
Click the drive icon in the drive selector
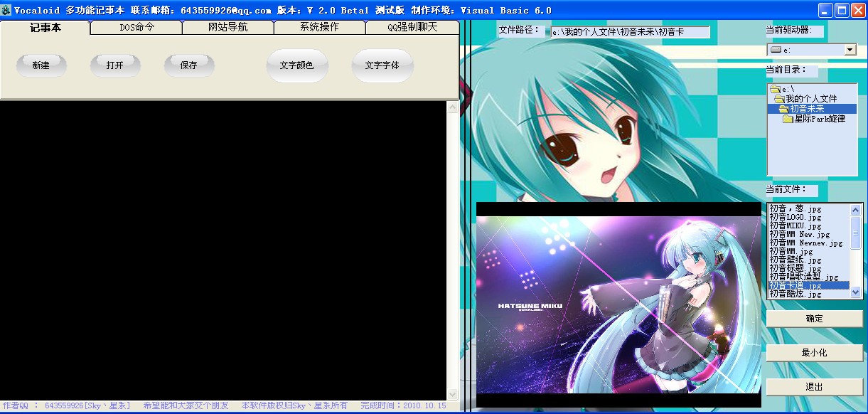(x=776, y=50)
